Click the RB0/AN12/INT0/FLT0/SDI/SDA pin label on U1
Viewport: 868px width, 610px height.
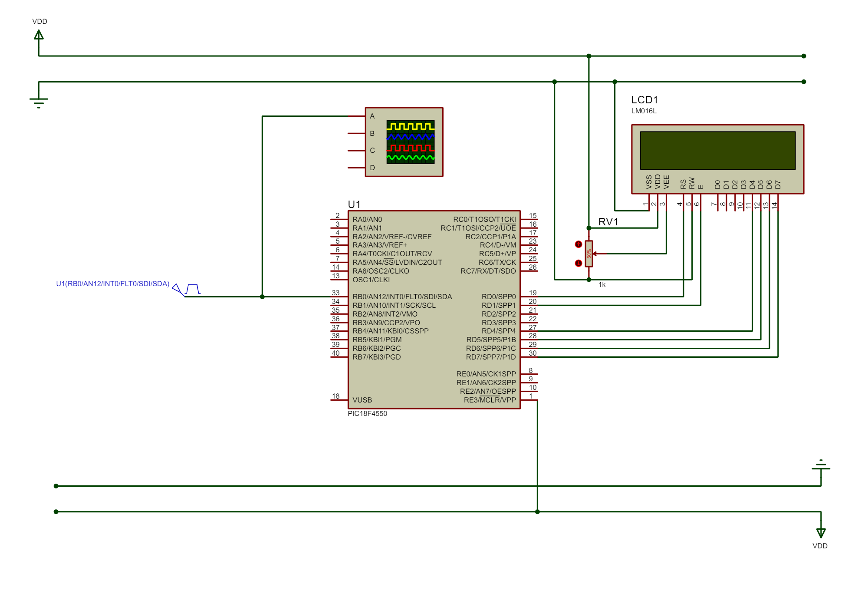point(402,297)
